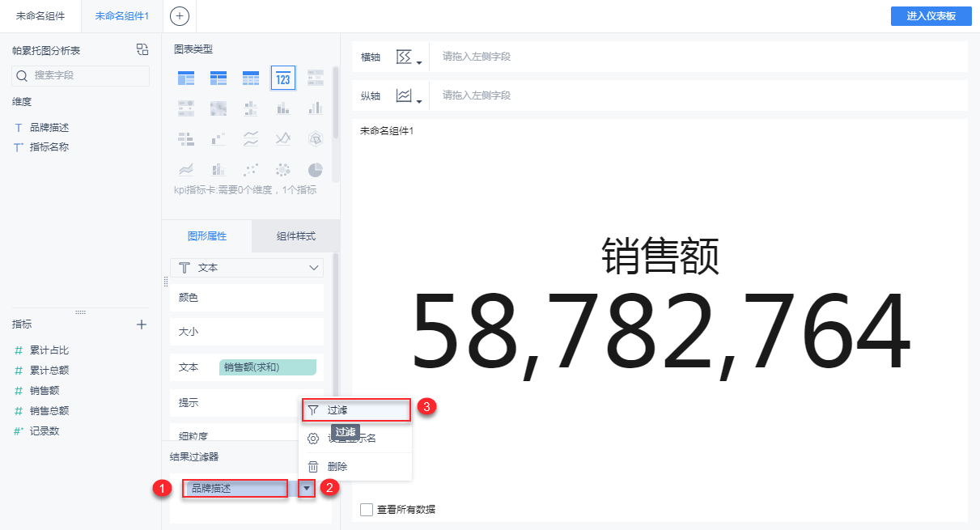Image resolution: width=980 pixels, height=530 pixels.
Task: Click the 销售额 KPI label in chart
Action: tap(661, 257)
